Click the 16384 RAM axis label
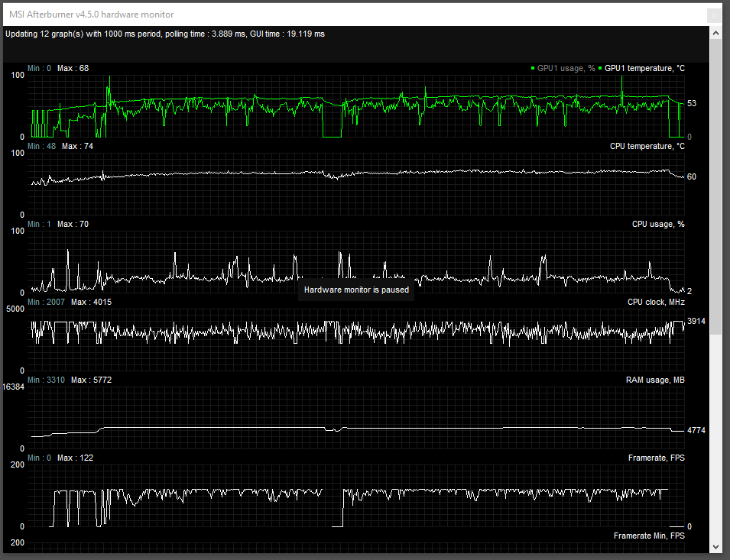730x560 pixels. (x=13, y=387)
